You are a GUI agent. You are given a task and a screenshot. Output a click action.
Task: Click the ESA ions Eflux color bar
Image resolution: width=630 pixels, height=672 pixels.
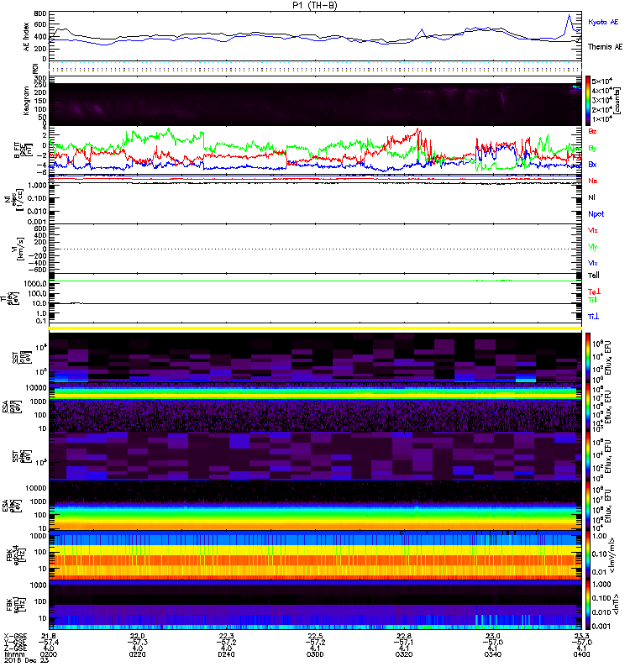tap(588, 407)
